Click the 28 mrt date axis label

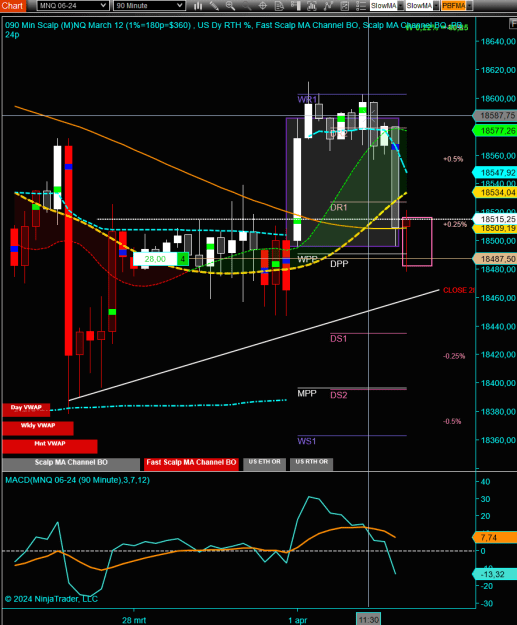click(x=134, y=620)
